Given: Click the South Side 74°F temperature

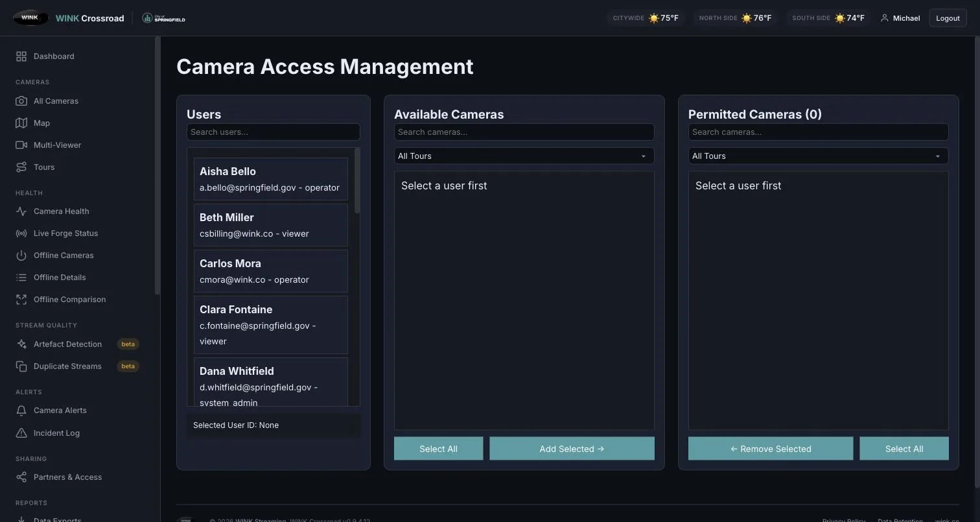Looking at the screenshot, I should [x=856, y=18].
